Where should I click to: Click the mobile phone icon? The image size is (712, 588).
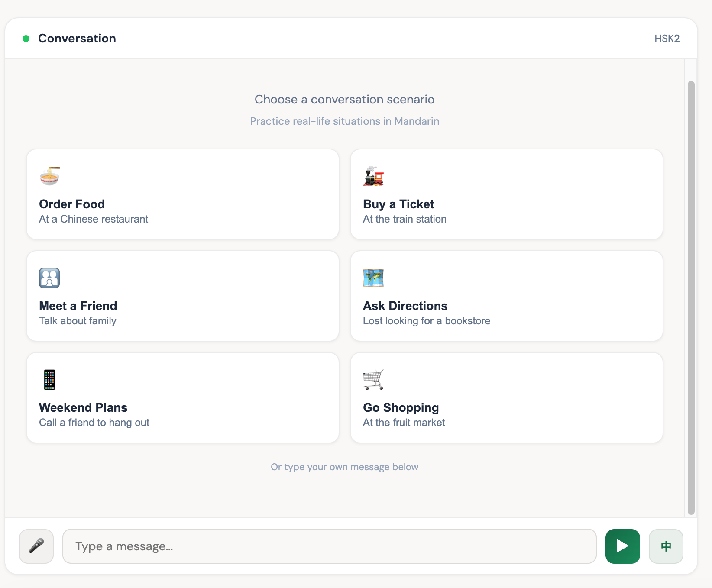click(49, 380)
